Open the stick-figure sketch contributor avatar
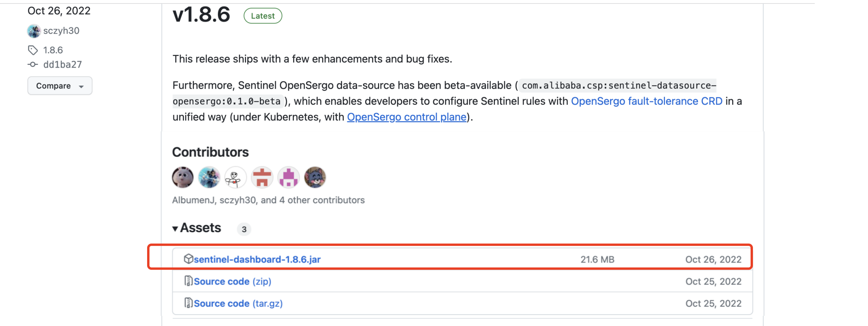 pyautogui.click(x=236, y=177)
